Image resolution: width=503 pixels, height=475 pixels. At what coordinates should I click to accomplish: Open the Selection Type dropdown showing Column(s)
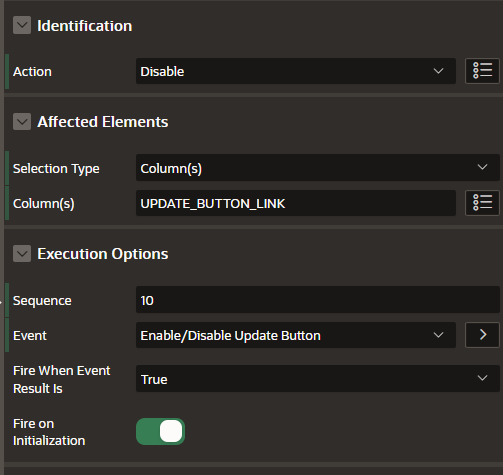[x=318, y=167]
